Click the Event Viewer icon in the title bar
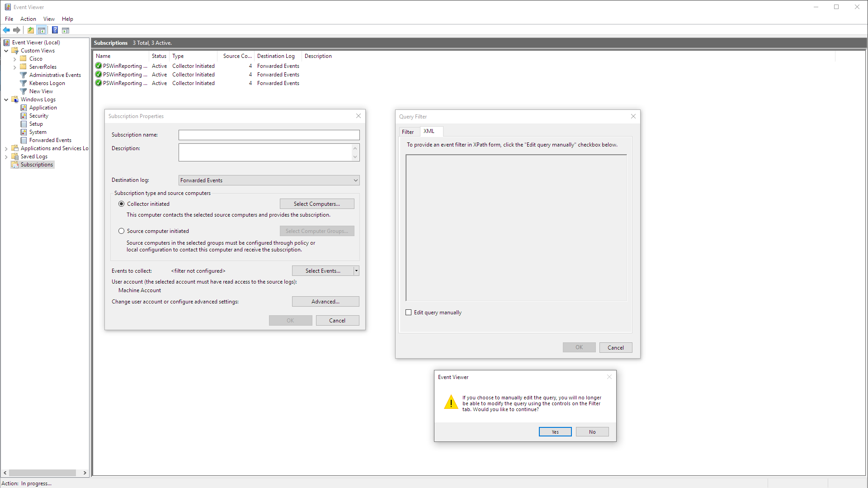The width and height of the screenshot is (868, 488). click(x=7, y=7)
